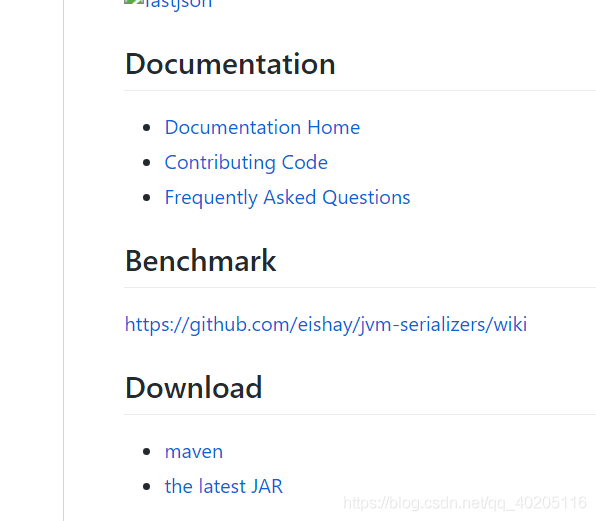Click the blog.csdn.net watermark text
The image size is (596, 521).
[465, 503]
